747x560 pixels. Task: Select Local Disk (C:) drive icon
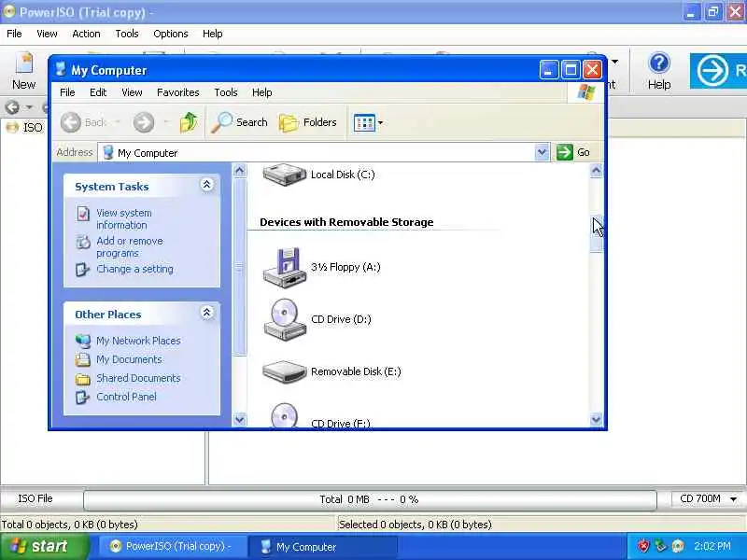pos(285,175)
